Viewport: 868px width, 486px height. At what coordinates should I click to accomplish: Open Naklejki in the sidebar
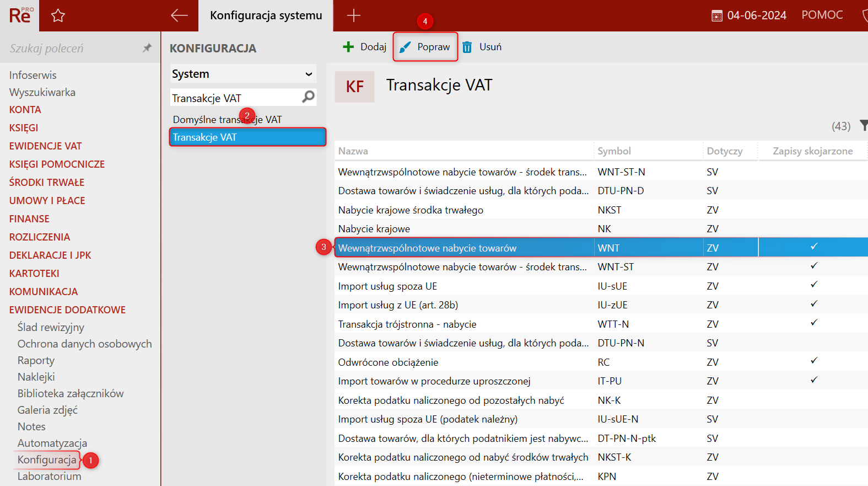[x=36, y=377]
